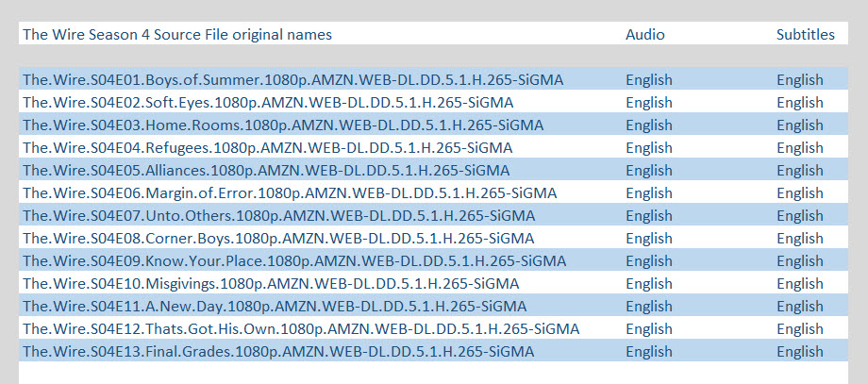Click the Audio cell in the S04E09 row
868x384 pixels.
649,261
